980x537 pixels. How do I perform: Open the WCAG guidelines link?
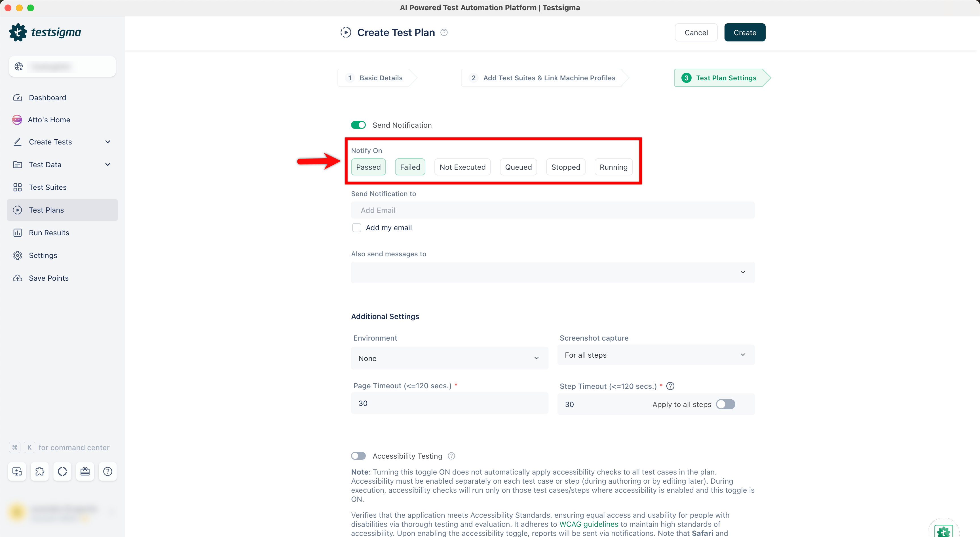pyautogui.click(x=588, y=524)
